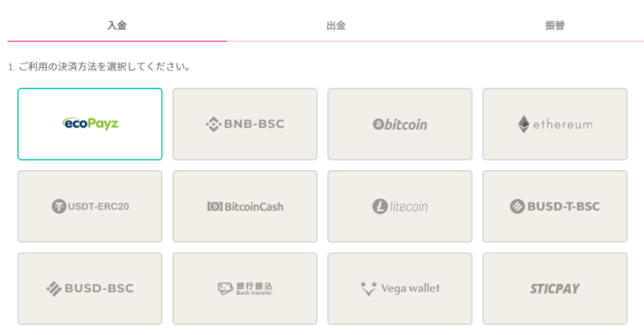
Task: Select the ecoPayz payment method
Action: click(x=90, y=124)
